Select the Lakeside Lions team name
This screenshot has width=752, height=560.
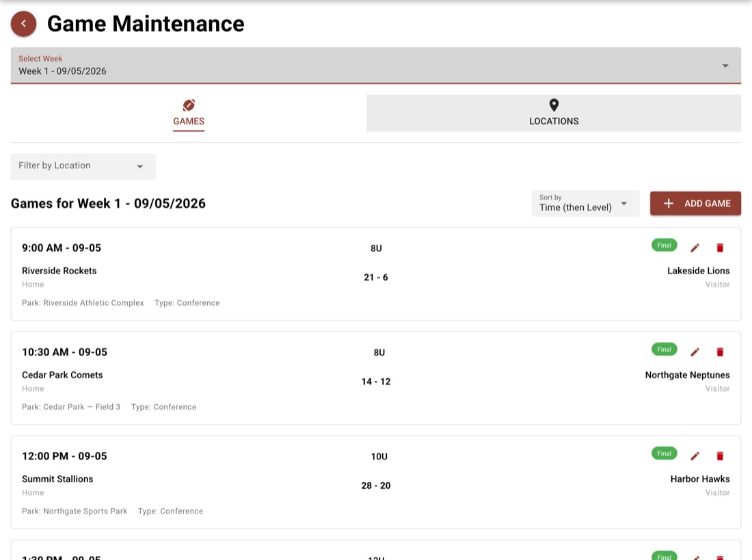pyautogui.click(x=698, y=271)
